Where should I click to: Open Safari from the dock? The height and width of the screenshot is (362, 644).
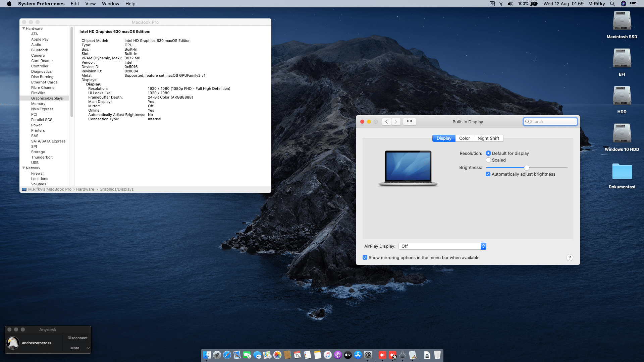(227, 355)
